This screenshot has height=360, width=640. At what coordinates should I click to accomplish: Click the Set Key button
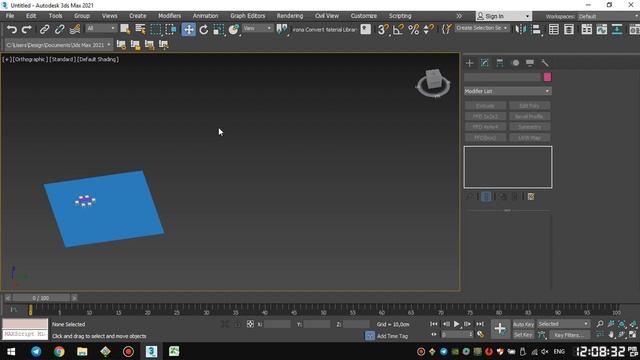(x=523, y=335)
